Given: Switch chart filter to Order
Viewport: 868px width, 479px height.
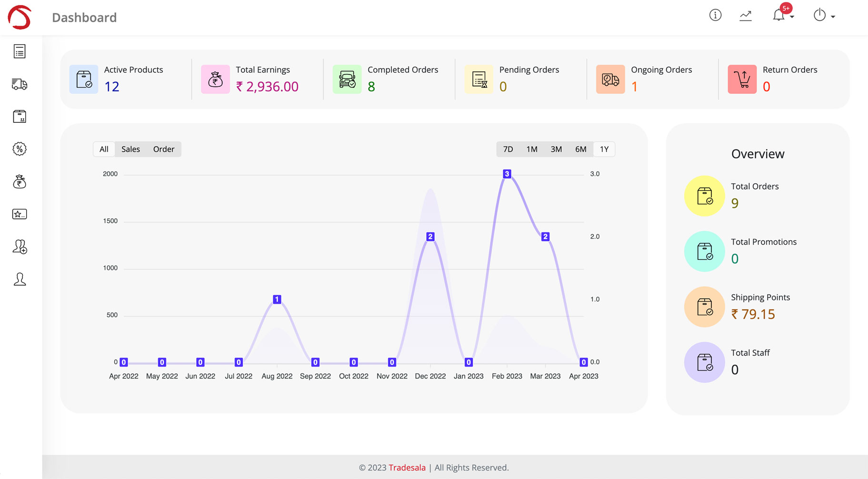Looking at the screenshot, I should pyautogui.click(x=163, y=149).
